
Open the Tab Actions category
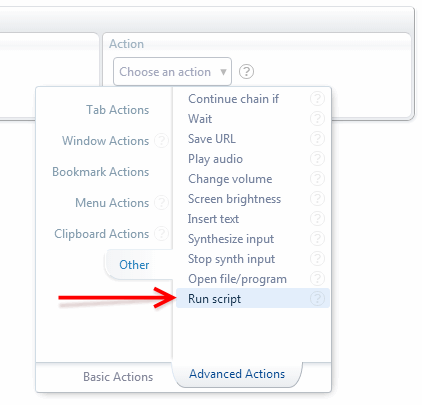118,110
